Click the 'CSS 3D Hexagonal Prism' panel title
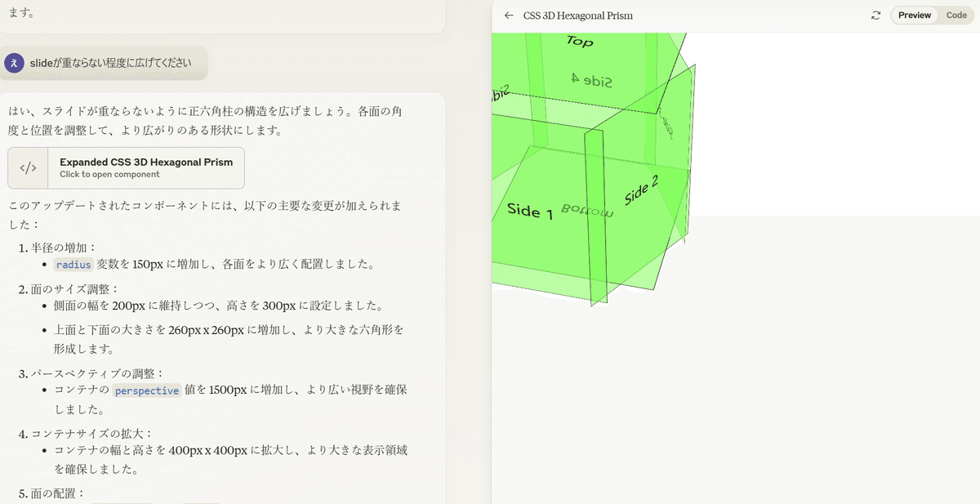 tap(578, 16)
